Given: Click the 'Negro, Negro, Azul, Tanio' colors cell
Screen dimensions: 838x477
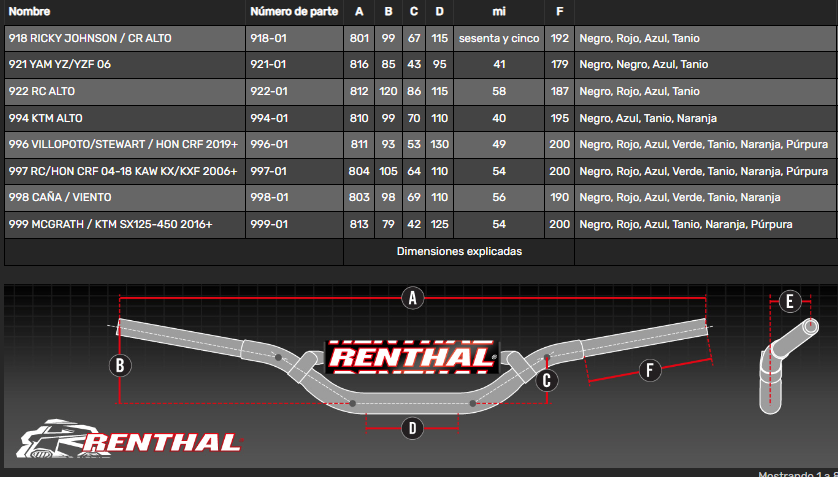Looking at the screenshot, I should click(x=643, y=65).
